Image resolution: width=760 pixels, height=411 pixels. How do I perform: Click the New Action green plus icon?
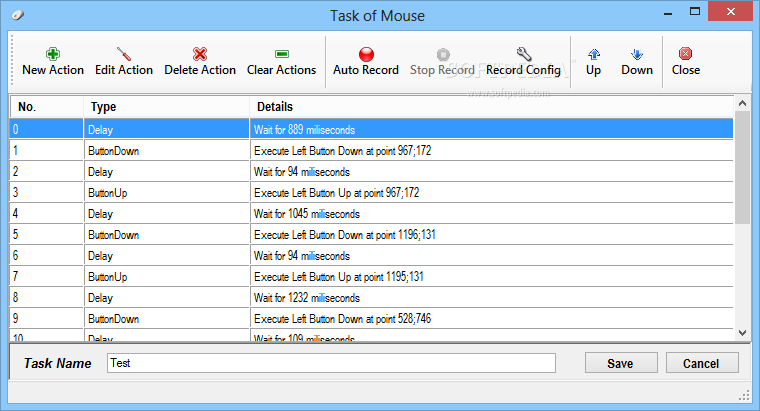(53, 54)
